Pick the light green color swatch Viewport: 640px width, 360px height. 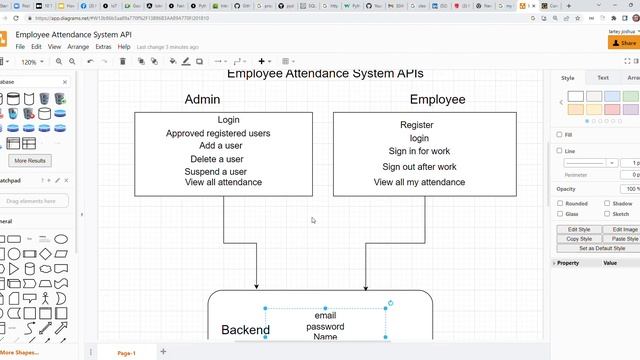631,96
